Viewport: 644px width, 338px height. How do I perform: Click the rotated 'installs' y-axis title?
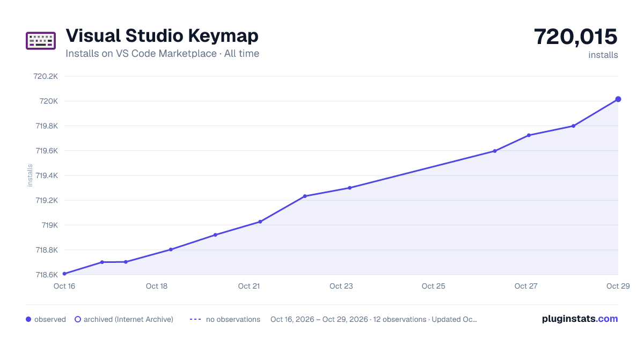click(30, 175)
